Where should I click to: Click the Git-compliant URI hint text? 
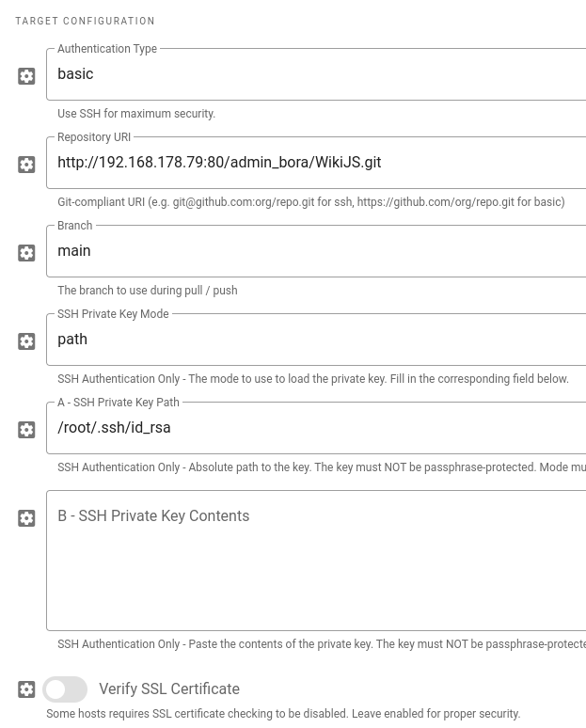tap(310, 202)
